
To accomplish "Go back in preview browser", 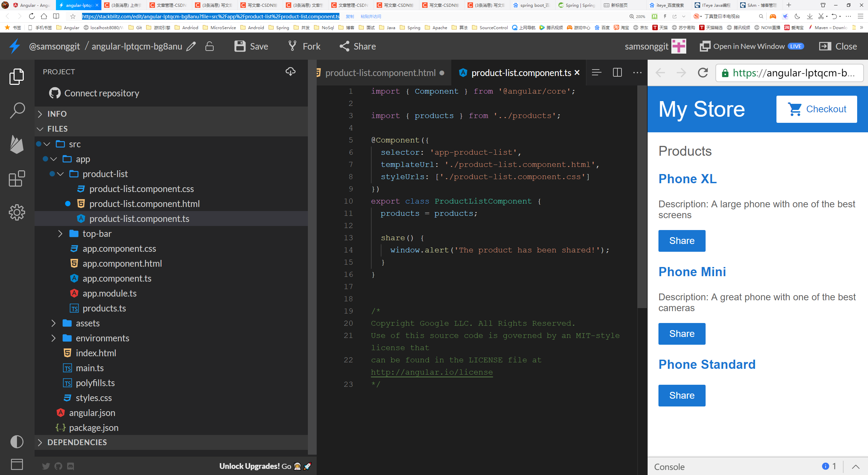I will [660, 73].
